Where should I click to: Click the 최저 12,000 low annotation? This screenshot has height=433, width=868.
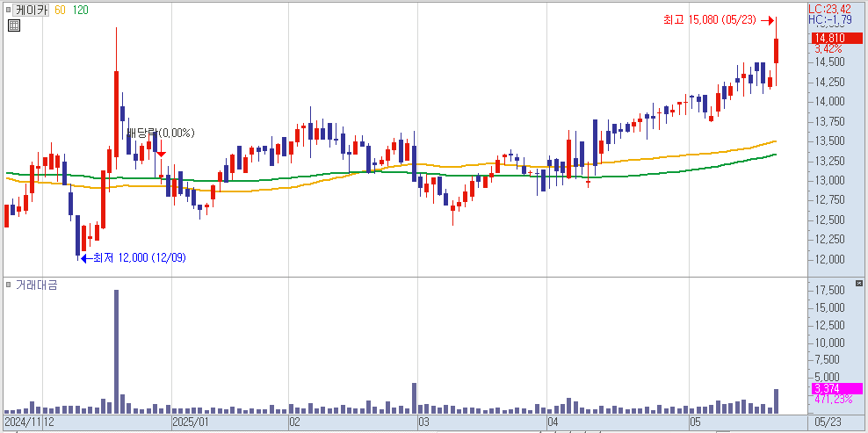pos(139,257)
